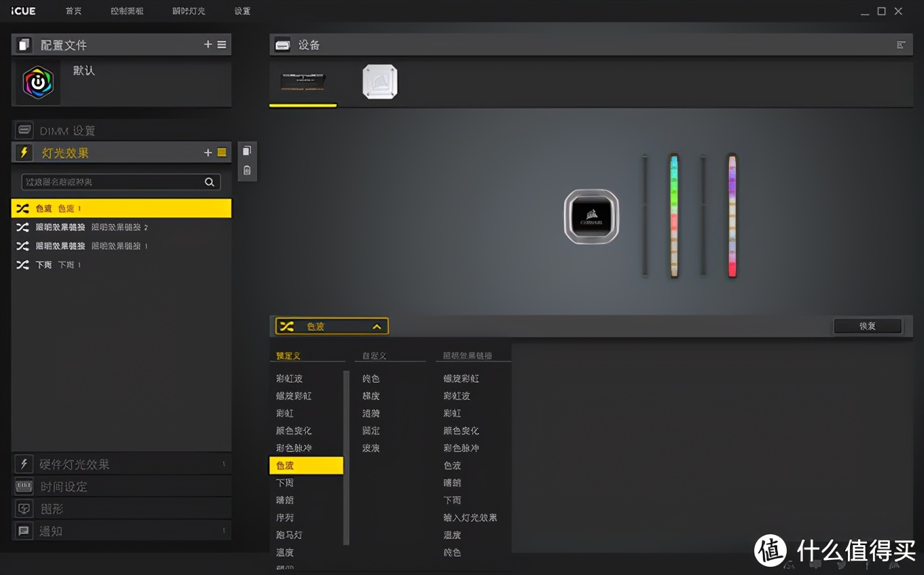Click the green-cyan lit RAM stick

[674, 215]
